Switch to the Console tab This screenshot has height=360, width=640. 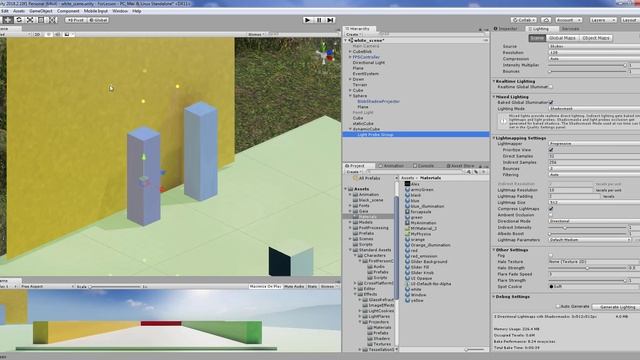[x=423, y=166]
